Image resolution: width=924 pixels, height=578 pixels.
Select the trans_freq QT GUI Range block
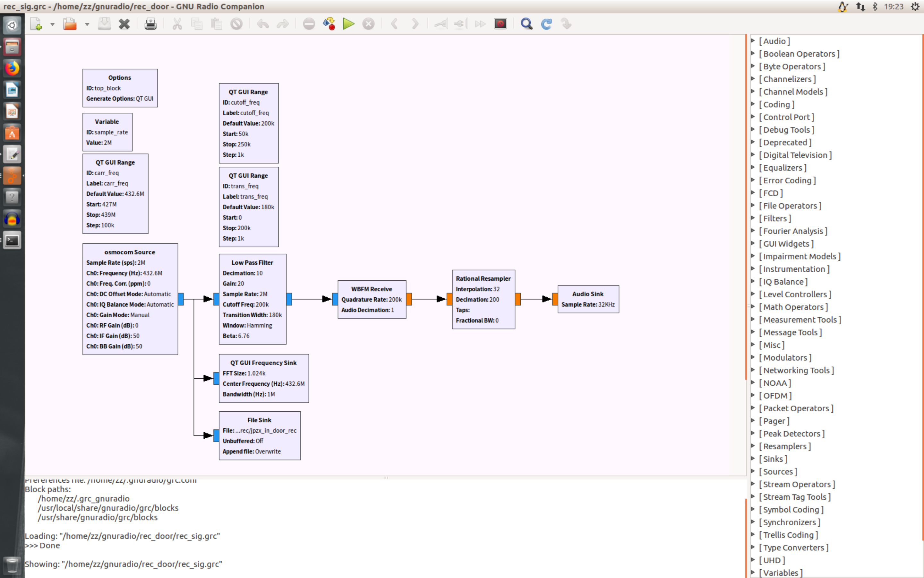[x=249, y=207]
